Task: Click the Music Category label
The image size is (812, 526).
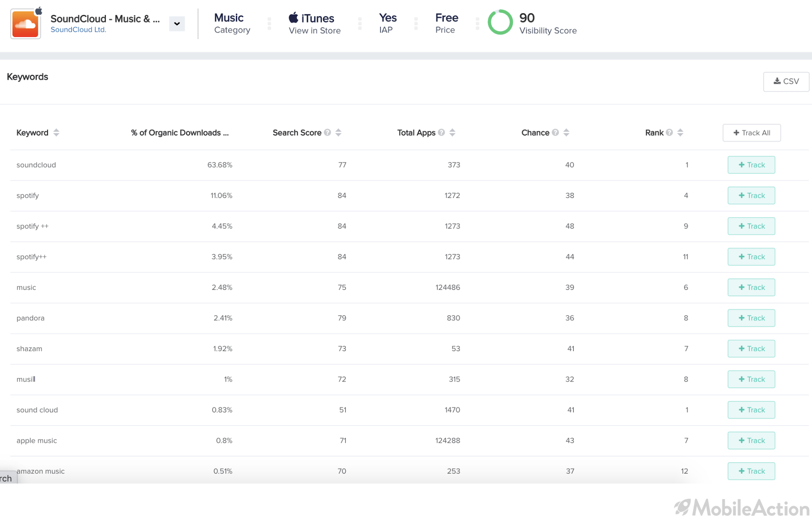Action: (x=232, y=23)
